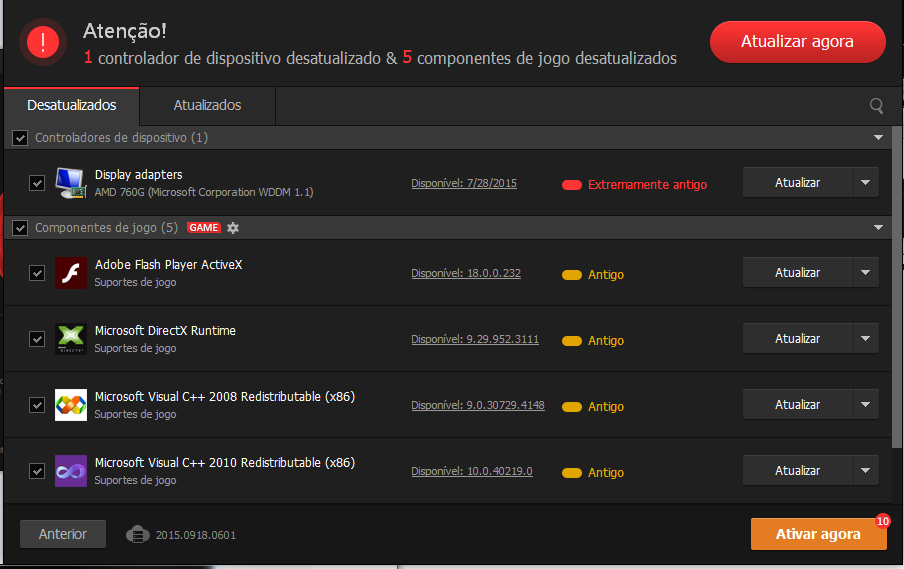Click the Visual C++ 2010 infinity icon
Screen dimensions: 904x569
pyautogui.click(x=71, y=471)
